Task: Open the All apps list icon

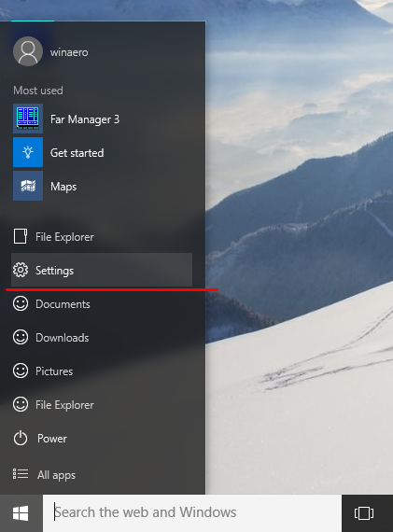Action: click(x=21, y=473)
